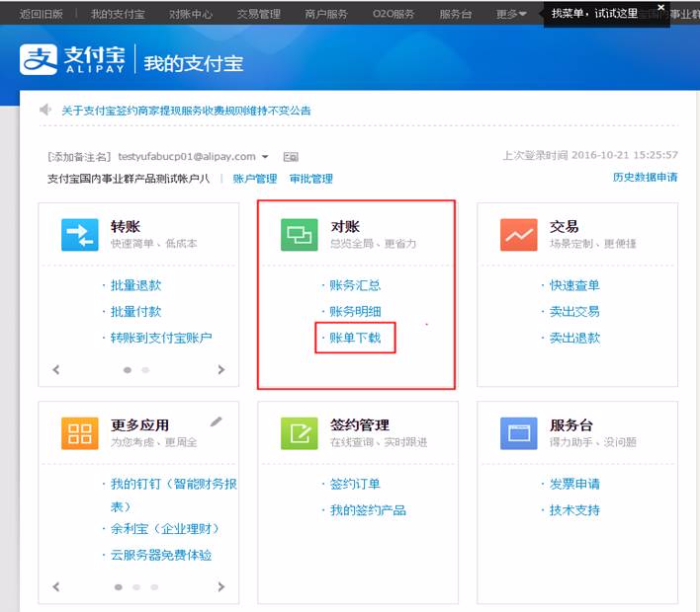700x612 pixels.
Task: Click the 添加备注名 link
Action: point(79,157)
